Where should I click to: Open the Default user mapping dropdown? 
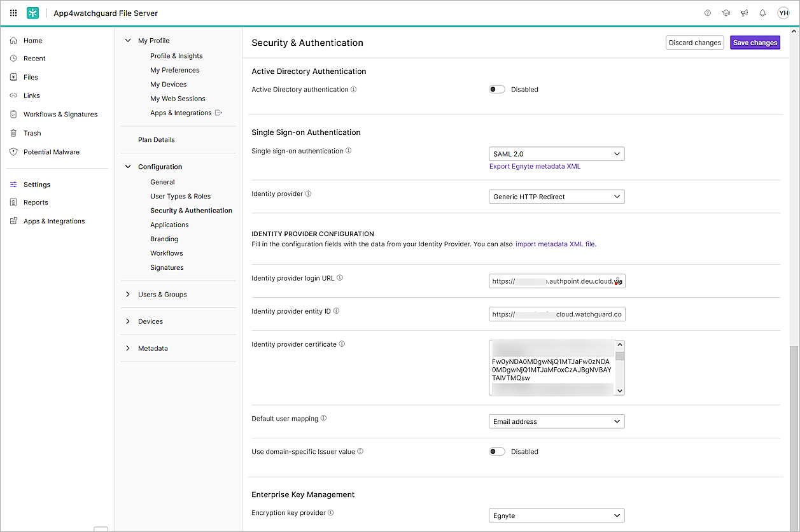(556, 421)
